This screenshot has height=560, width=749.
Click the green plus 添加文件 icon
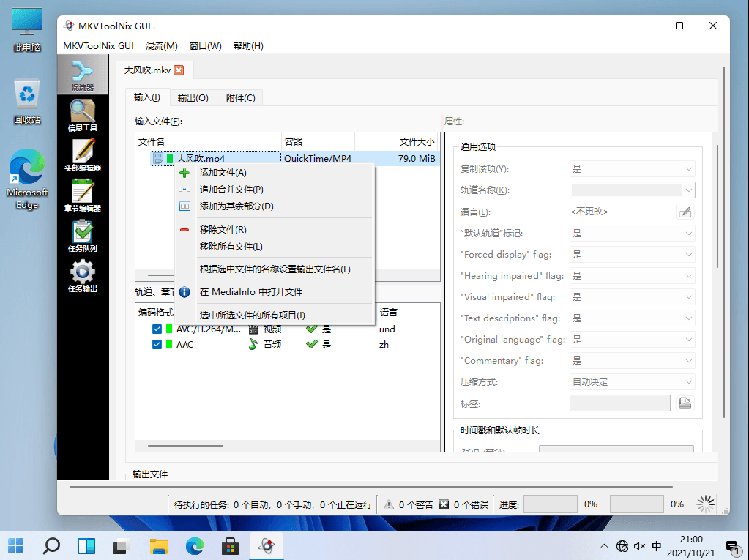click(185, 173)
